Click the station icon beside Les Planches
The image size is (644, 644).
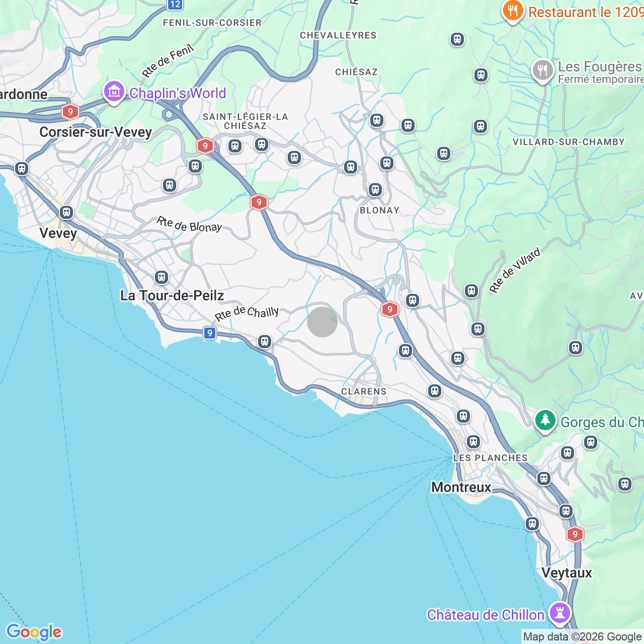(473, 442)
